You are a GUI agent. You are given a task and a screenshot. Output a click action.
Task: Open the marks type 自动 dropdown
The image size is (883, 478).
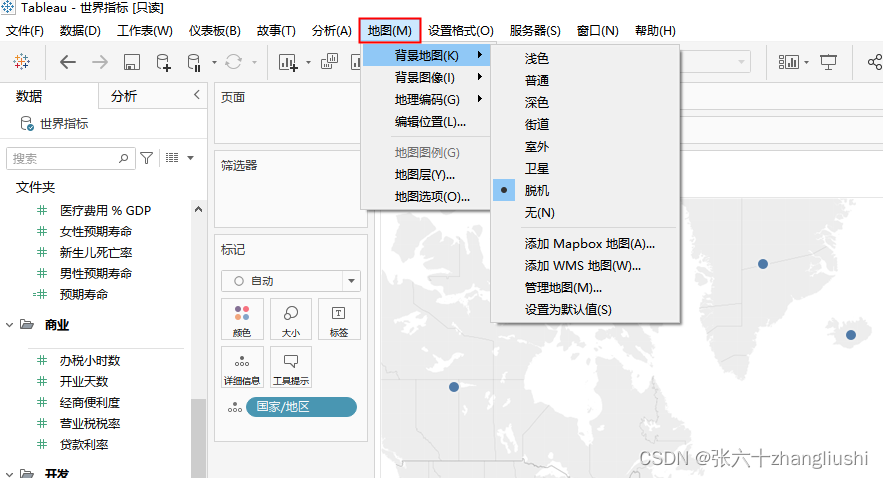[291, 281]
